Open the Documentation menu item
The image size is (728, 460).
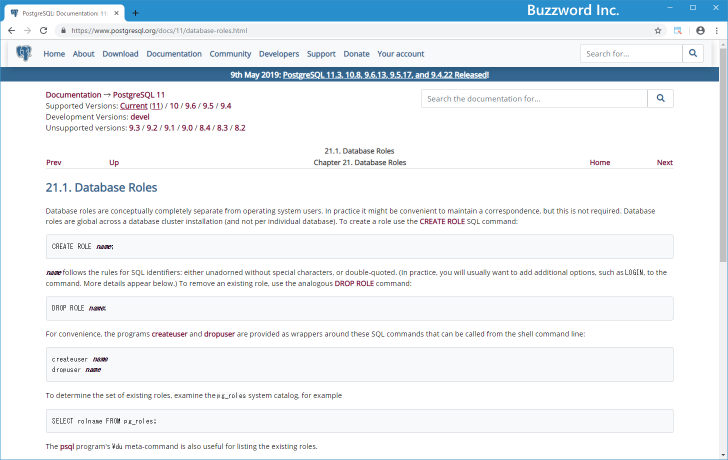coord(174,54)
